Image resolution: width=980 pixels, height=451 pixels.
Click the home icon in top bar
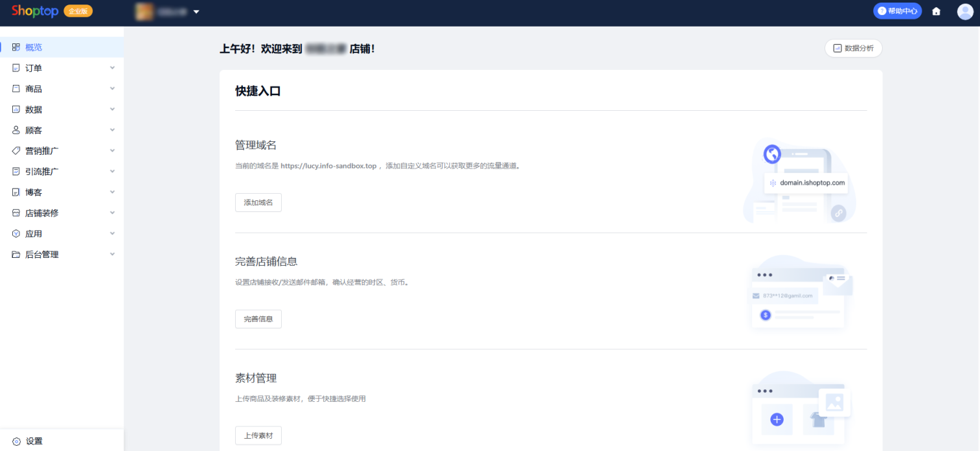[936, 11]
